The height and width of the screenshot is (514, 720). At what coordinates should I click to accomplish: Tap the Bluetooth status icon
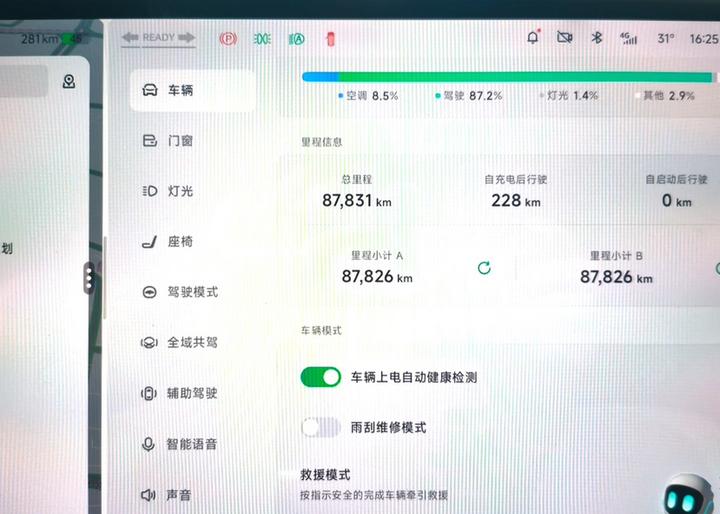point(596,38)
